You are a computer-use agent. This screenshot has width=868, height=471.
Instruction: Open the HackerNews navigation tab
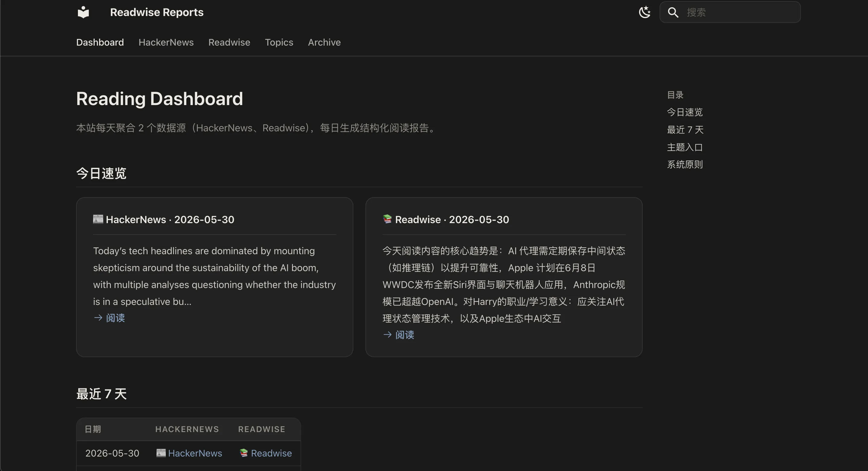click(x=166, y=43)
